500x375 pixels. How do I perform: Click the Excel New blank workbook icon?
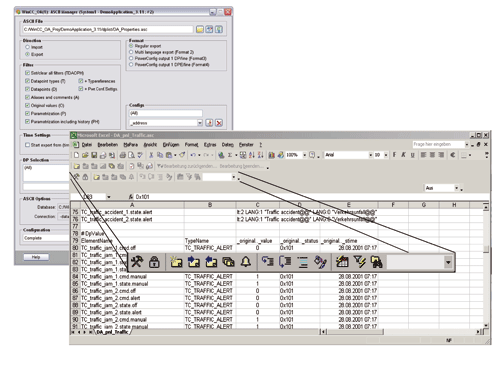[77, 155]
